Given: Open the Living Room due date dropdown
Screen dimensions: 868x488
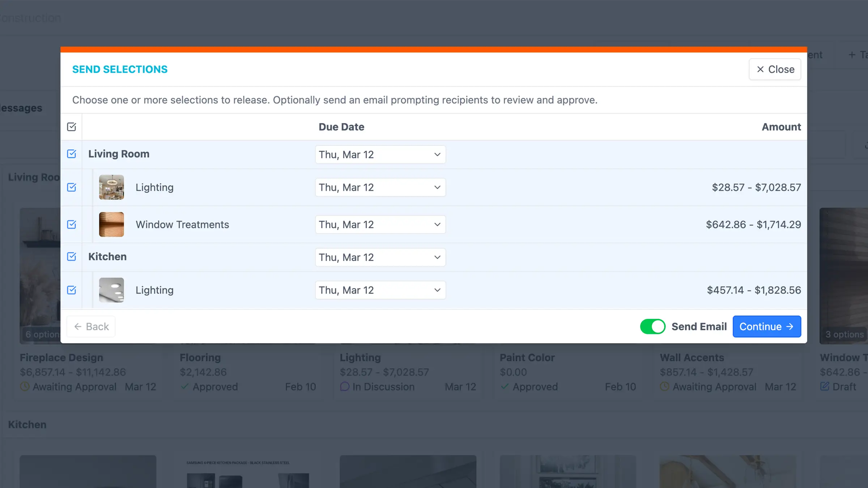Looking at the screenshot, I should point(380,155).
